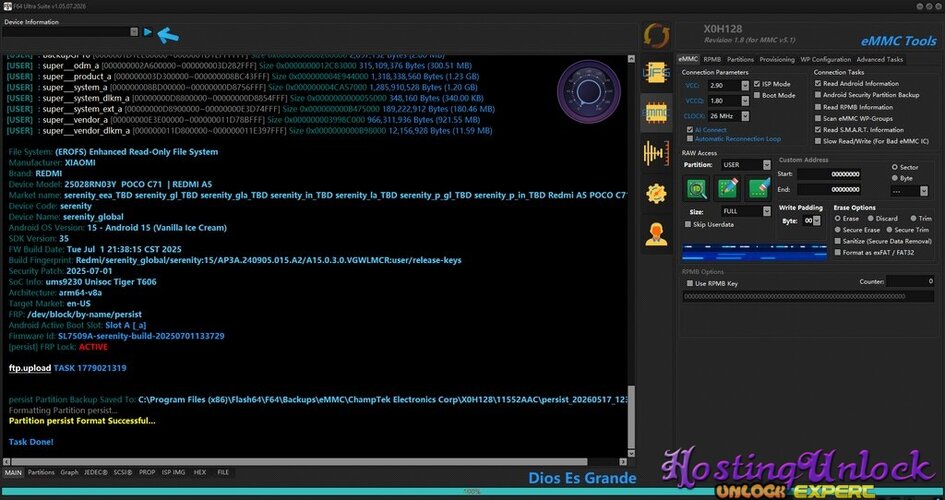Select the Secure Erase option
Image resolution: width=945 pixels, height=500 pixels.
point(838,230)
